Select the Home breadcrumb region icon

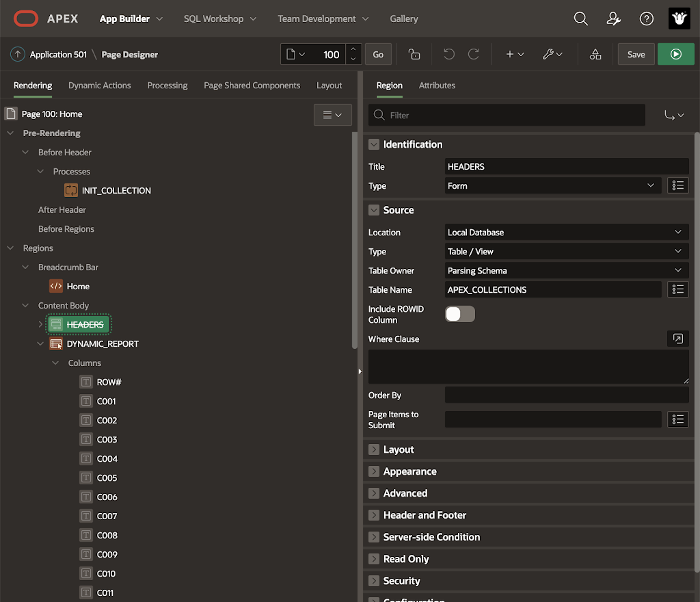coord(56,286)
